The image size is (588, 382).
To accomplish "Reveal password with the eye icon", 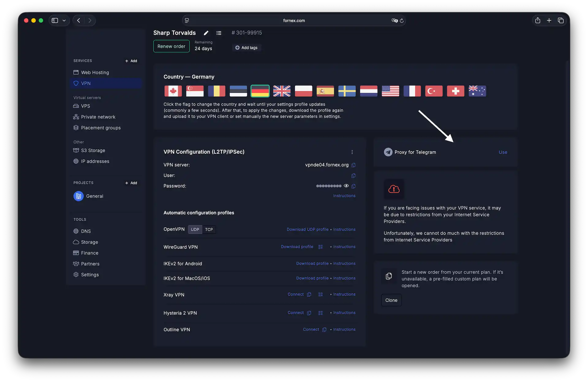I will [346, 186].
